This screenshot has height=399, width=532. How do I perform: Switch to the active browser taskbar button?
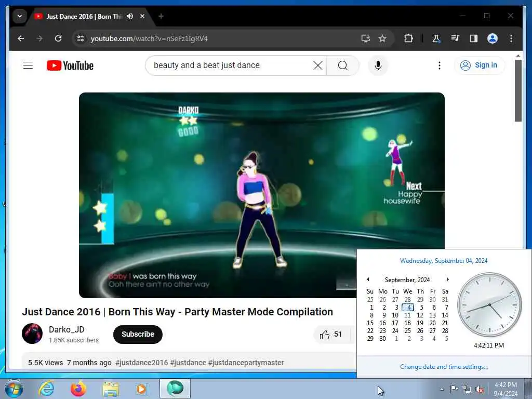(175, 389)
